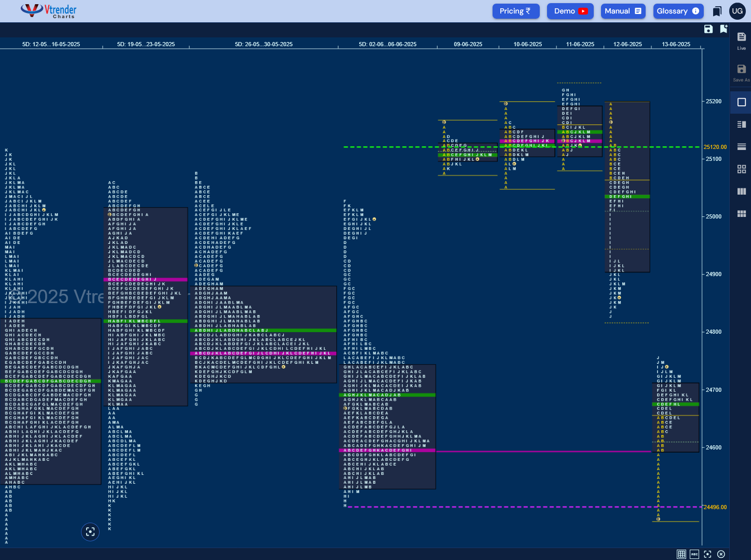Viewport: 751px width, 560px height.
Task: Choose the six-cell grid layout icon
Action: point(742,214)
